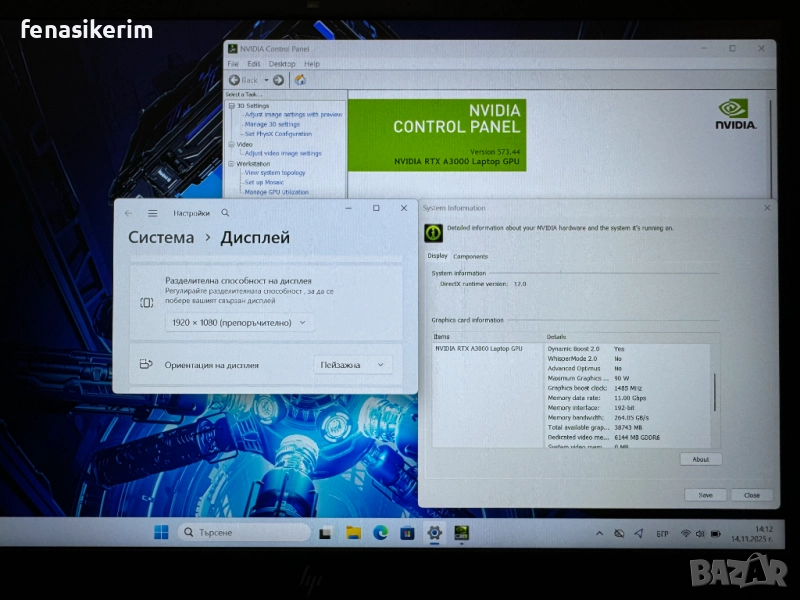Click the graphics card details scrollbar
The height and width of the screenshot is (600, 800).
(714, 392)
